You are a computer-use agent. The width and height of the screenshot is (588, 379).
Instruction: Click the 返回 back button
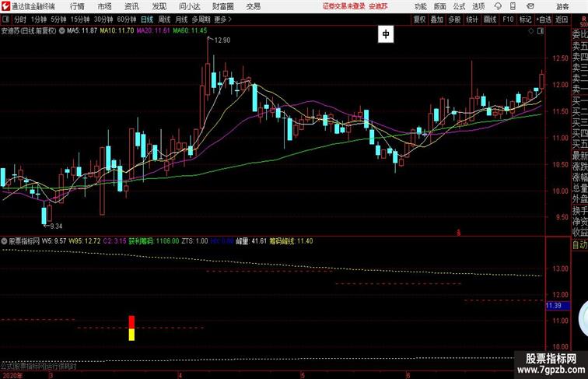point(562,19)
